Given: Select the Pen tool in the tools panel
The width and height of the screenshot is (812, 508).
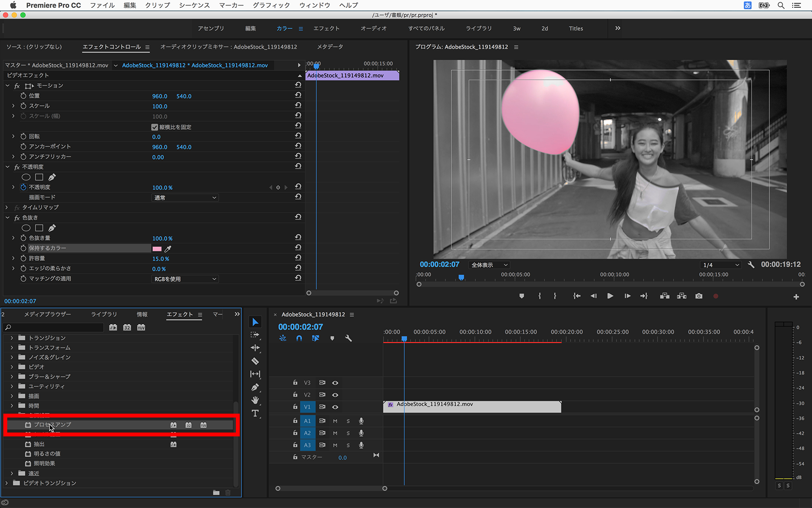Looking at the screenshot, I should [x=255, y=387].
